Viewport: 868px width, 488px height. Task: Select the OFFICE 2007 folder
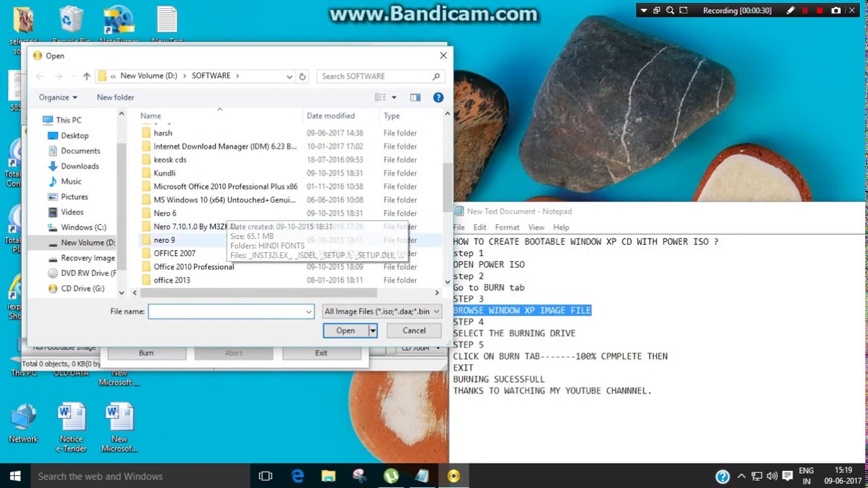tap(174, 253)
